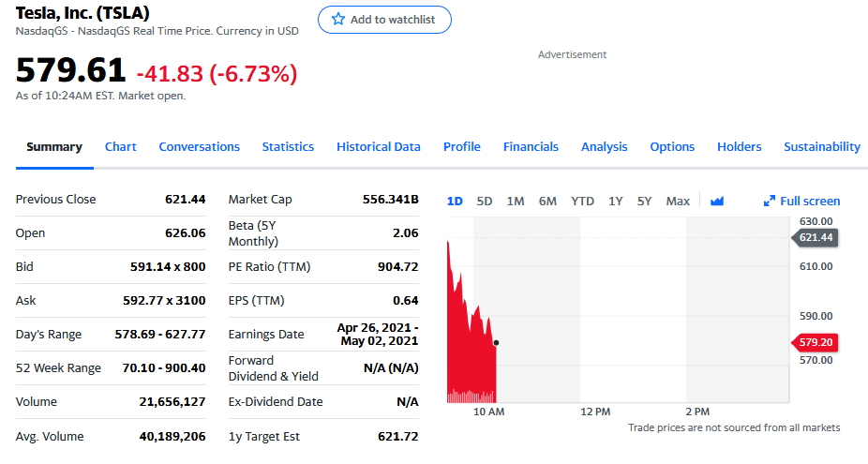Display the Max chart range

click(678, 202)
